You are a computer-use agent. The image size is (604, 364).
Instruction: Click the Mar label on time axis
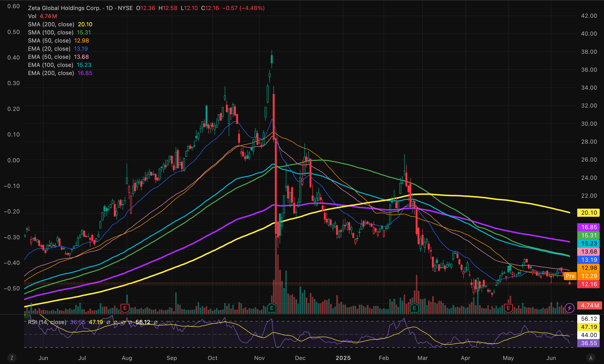(423, 358)
